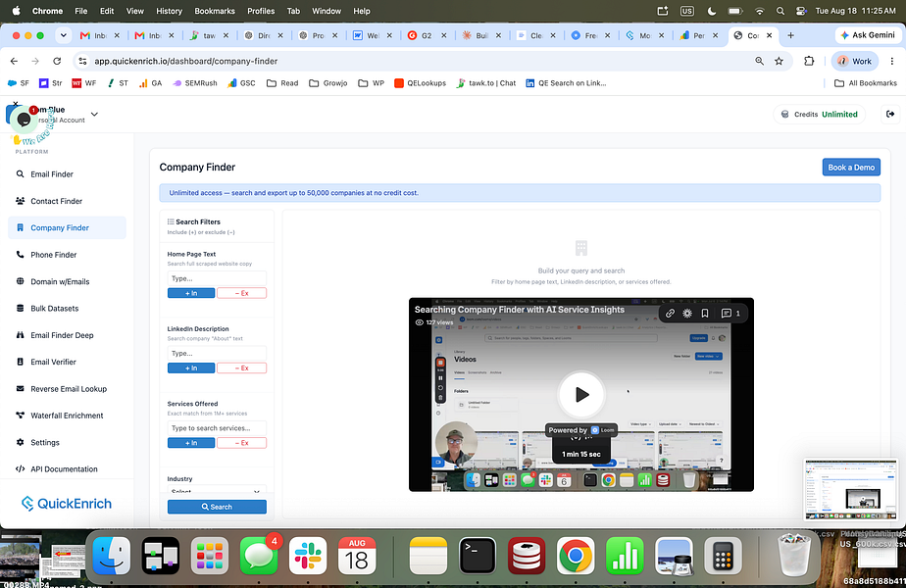
Task: Open the chat widget bubble
Action: [24, 120]
